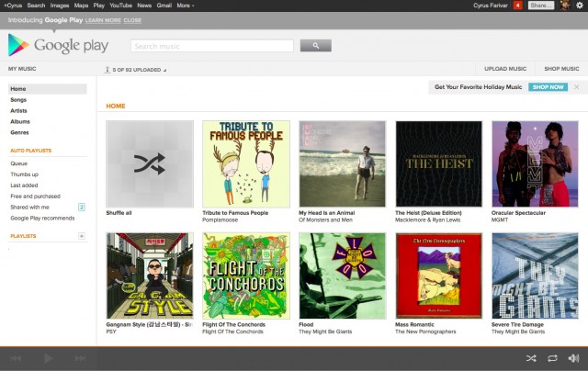Open the More dropdown in Google bar

click(185, 6)
